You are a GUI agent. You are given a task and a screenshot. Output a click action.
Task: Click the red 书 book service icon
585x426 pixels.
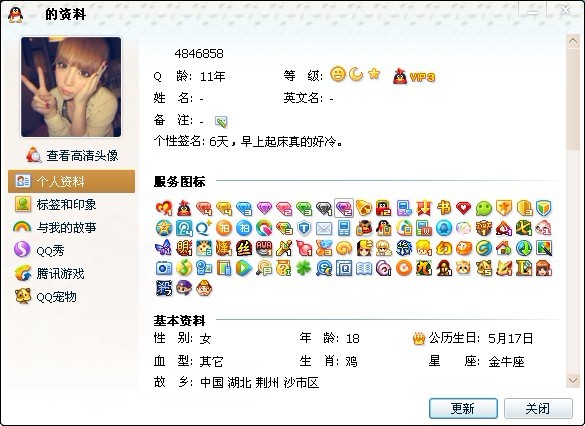[444, 208]
